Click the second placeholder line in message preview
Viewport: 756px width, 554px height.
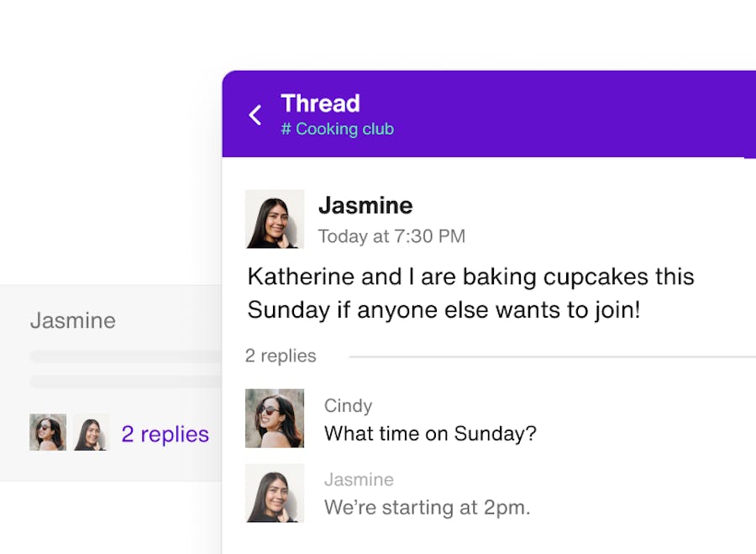[x=126, y=382]
